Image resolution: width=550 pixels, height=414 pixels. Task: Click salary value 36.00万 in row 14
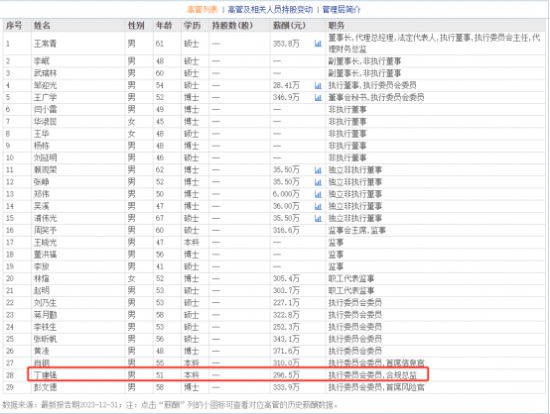pyautogui.click(x=286, y=206)
